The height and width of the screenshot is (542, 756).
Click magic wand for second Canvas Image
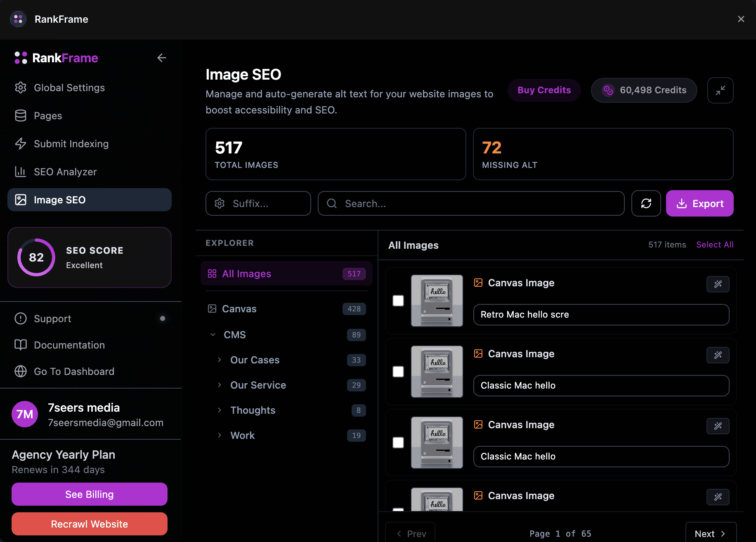coord(718,355)
